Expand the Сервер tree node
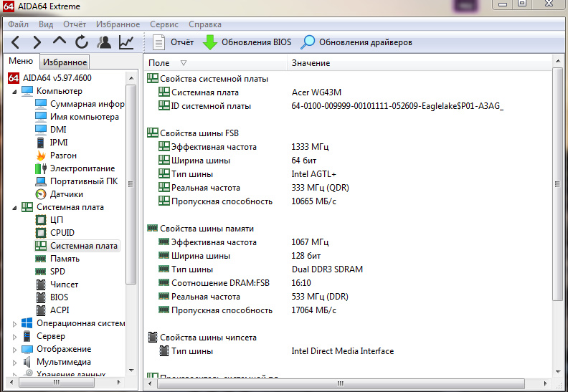The image size is (568, 392). click(14, 337)
